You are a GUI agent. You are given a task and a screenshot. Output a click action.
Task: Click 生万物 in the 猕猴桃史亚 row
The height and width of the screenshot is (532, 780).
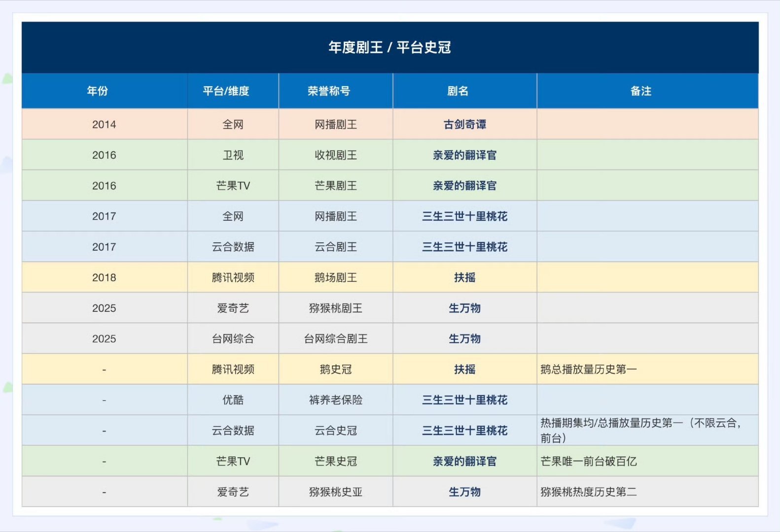(465, 492)
